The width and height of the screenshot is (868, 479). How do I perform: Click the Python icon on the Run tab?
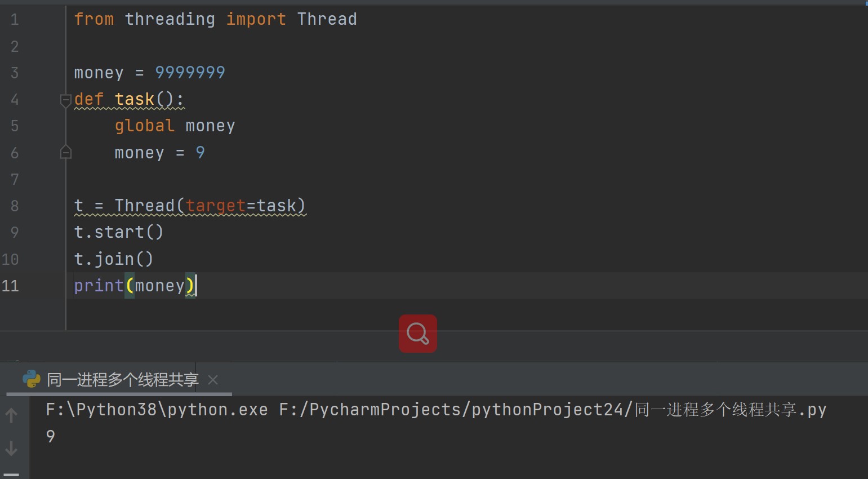(x=32, y=379)
